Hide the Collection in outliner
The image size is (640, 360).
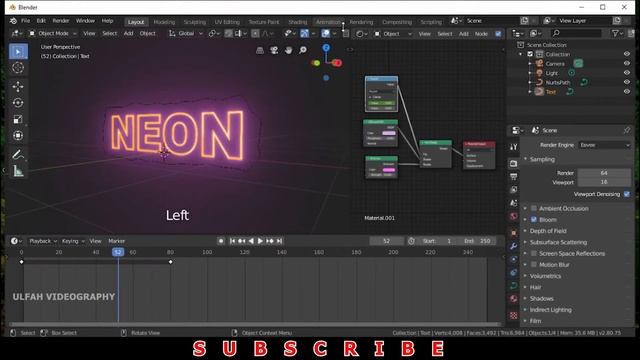[627, 54]
